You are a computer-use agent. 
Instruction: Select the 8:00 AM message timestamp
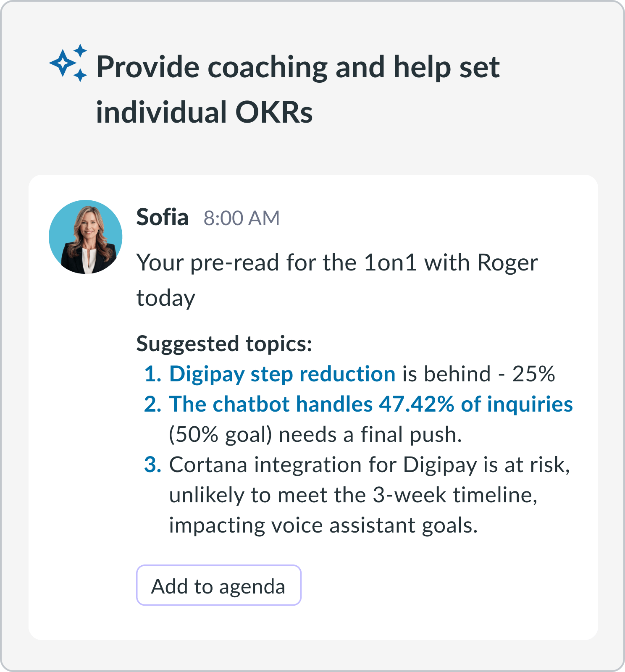[242, 218]
